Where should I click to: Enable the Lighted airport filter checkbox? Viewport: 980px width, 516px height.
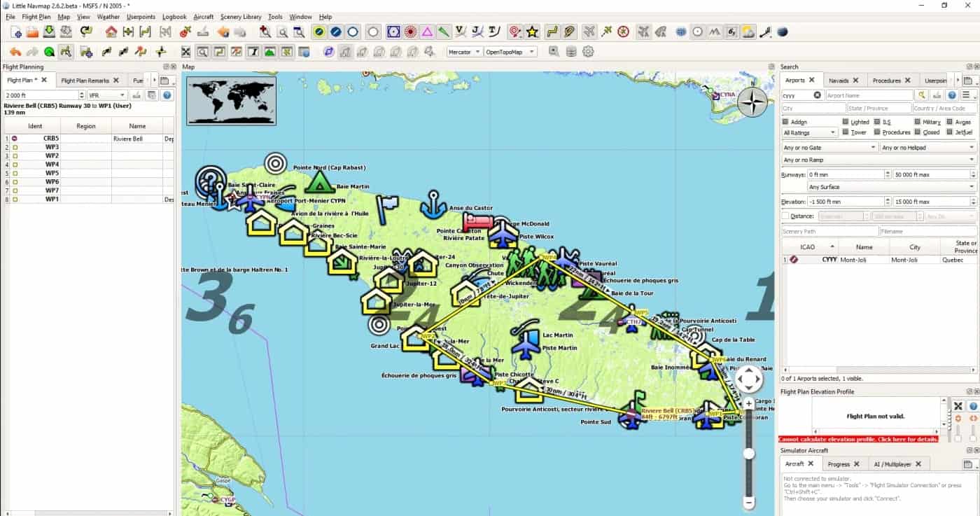point(846,122)
